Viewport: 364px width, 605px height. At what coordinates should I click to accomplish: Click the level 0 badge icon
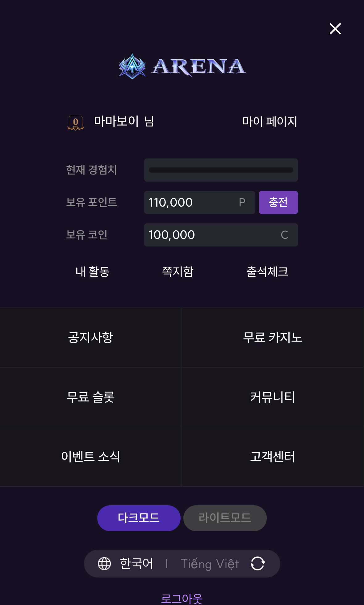pos(76,122)
